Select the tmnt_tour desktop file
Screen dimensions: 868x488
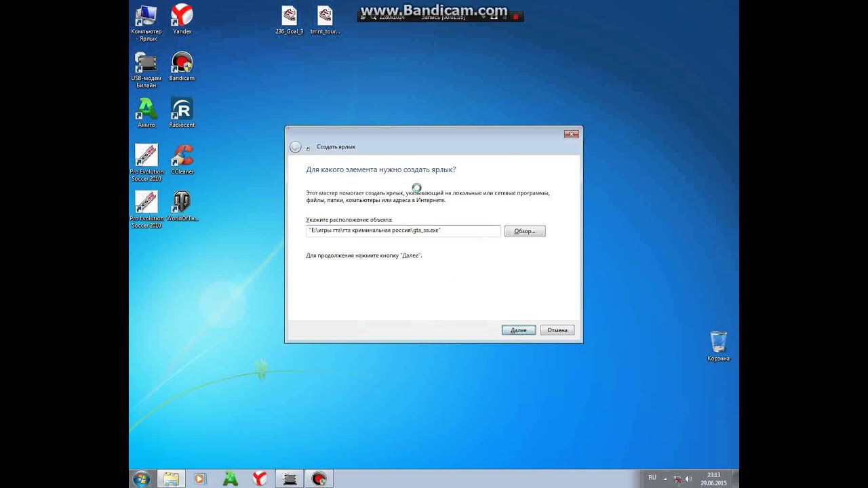click(325, 20)
